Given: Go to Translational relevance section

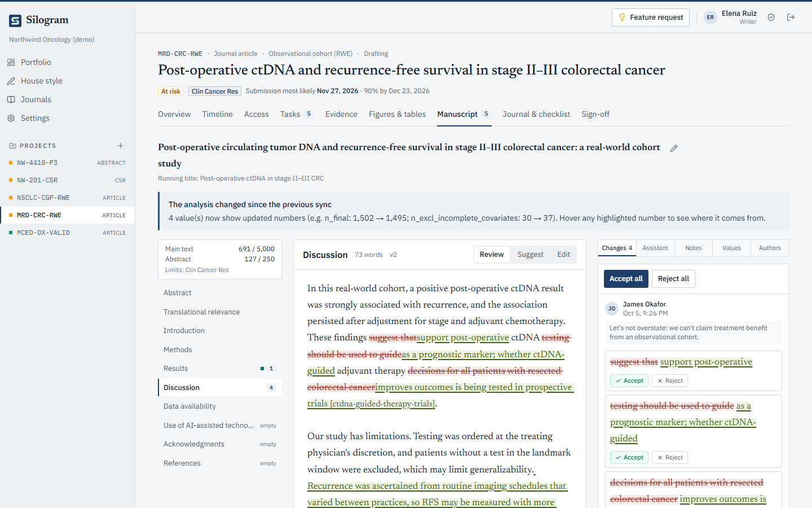Looking at the screenshot, I should [220, 312].
